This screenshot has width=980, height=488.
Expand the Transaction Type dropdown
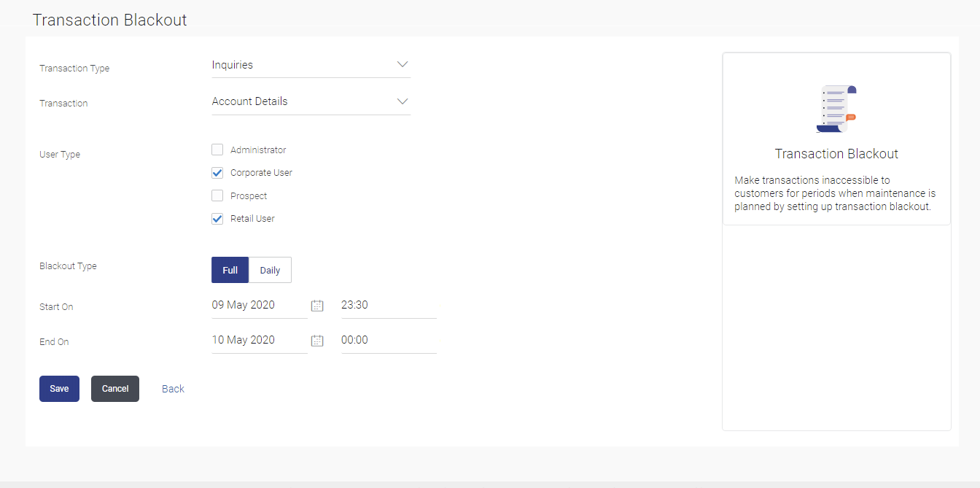tap(311, 65)
